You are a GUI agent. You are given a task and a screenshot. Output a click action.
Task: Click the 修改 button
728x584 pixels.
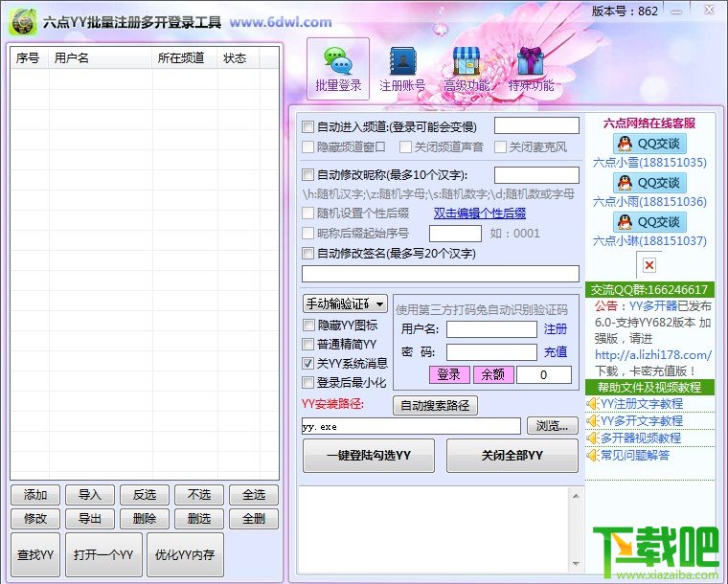35,519
